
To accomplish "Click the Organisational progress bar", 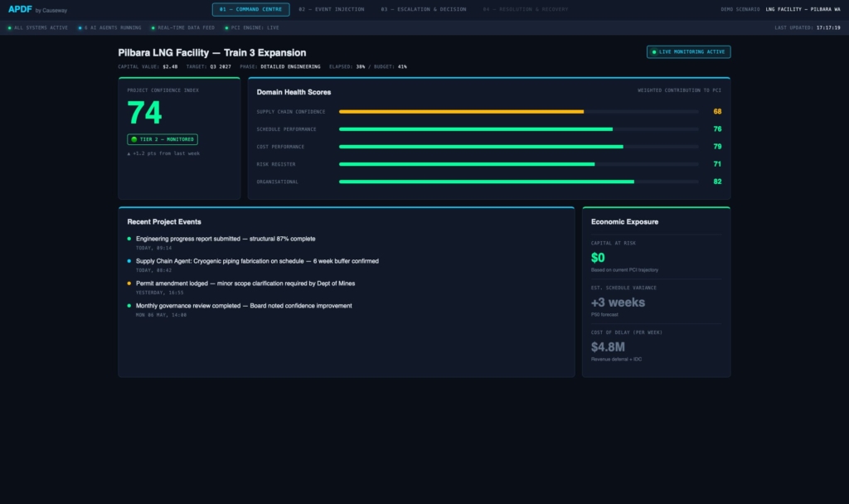I will pyautogui.click(x=519, y=182).
